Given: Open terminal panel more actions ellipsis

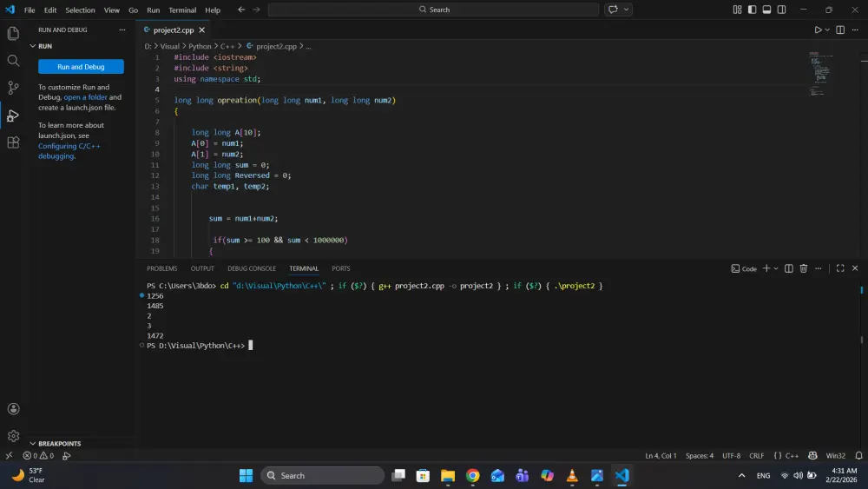Looking at the screenshot, I should [819, 268].
